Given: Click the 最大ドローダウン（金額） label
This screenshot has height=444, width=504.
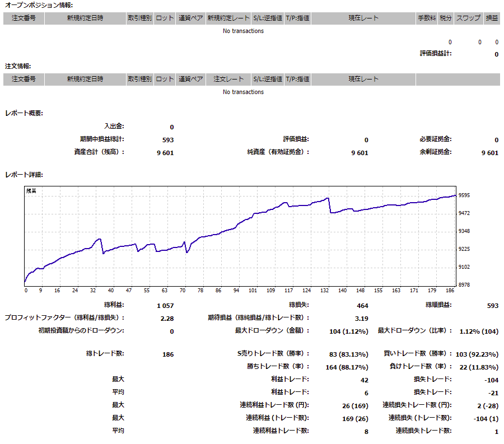Looking at the screenshot, I should 272,331.
